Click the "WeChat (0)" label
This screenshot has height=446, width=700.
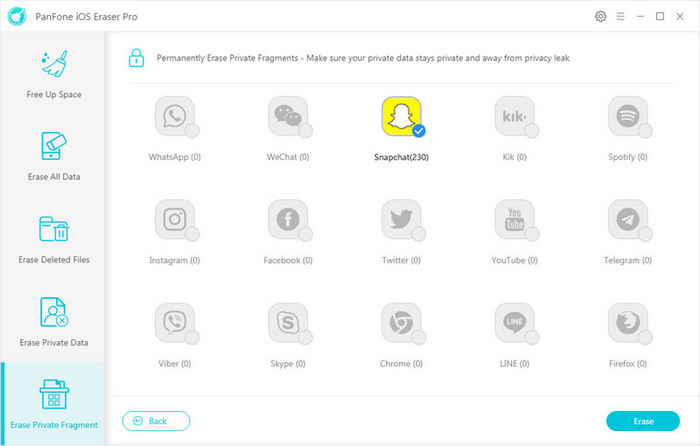288,157
